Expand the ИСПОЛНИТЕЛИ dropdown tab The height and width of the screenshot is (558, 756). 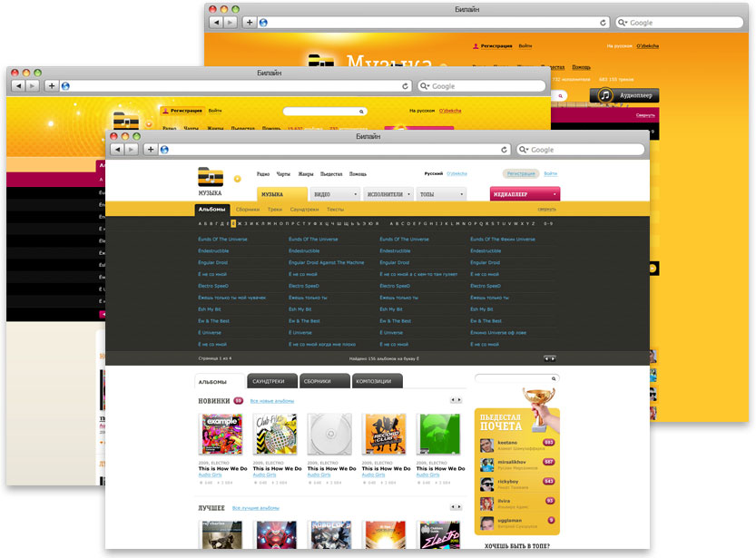(x=388, y=194)
